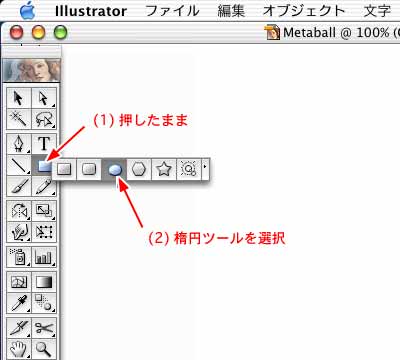Click the yellow minimize window button
The width and height of the screenshot is (400, 360).
click(38, 32)
